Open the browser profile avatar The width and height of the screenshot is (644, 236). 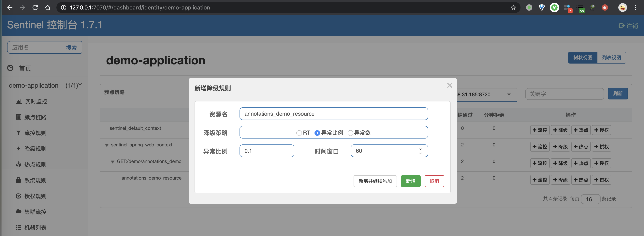click(x=622, y=7)
